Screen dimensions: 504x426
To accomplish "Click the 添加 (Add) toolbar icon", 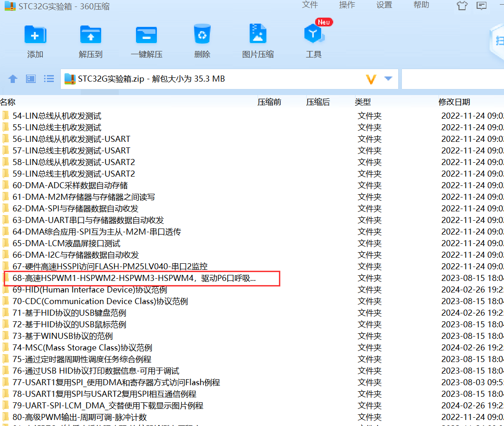I will tap(35, 35).
